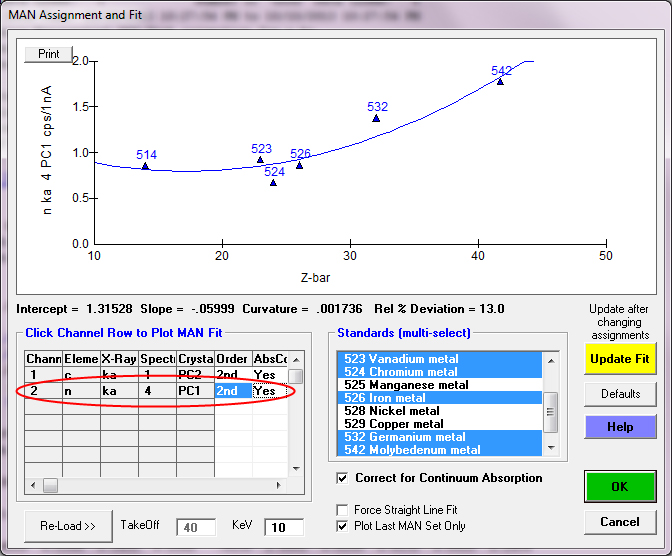Viewport: 672px width, 556px height.
Task: Confirm with the green OK button
Action: point(620,487)
